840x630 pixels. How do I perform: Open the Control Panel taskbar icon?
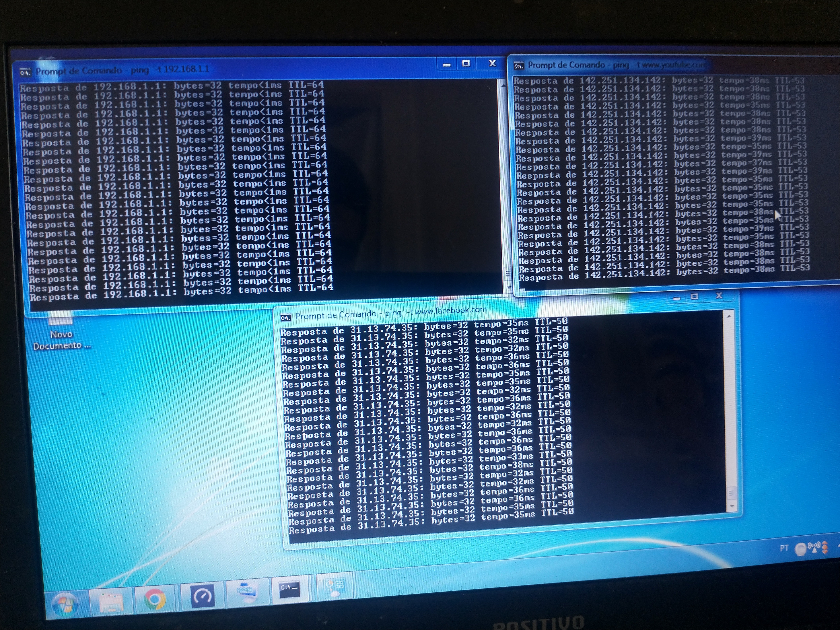(334, 587)
